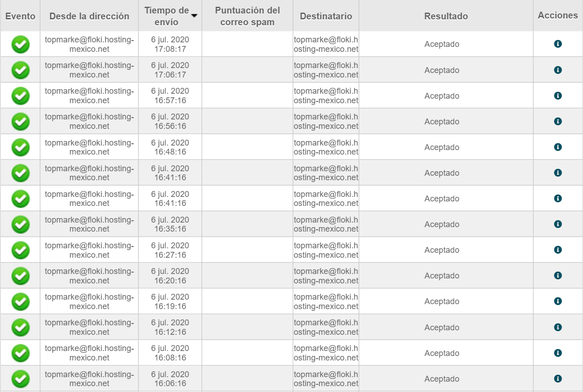Click the Acciones column header
Image resolution: width=583 pixels, height=392 pixels.
(558, 15)
